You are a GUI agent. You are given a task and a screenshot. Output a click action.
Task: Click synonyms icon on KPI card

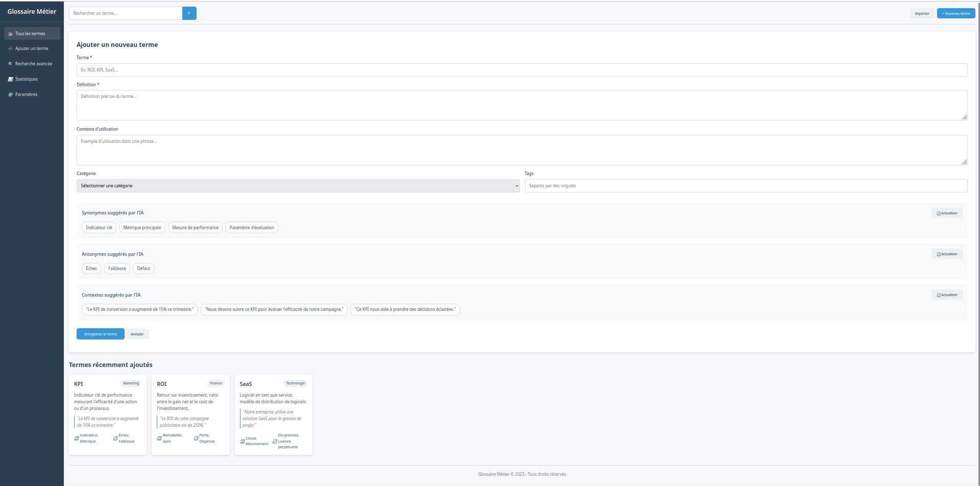pyautogui.click(x=77, y=439)
